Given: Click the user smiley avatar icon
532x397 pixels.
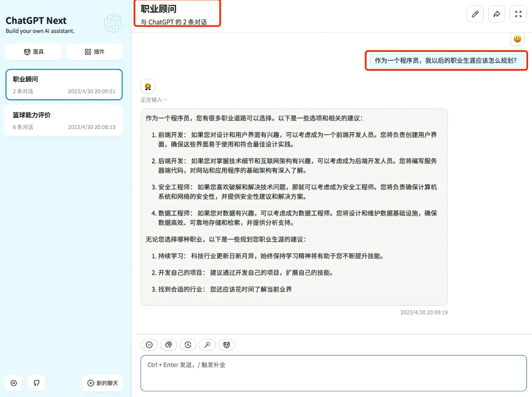Looking at the screenshot, I should 518,39.
